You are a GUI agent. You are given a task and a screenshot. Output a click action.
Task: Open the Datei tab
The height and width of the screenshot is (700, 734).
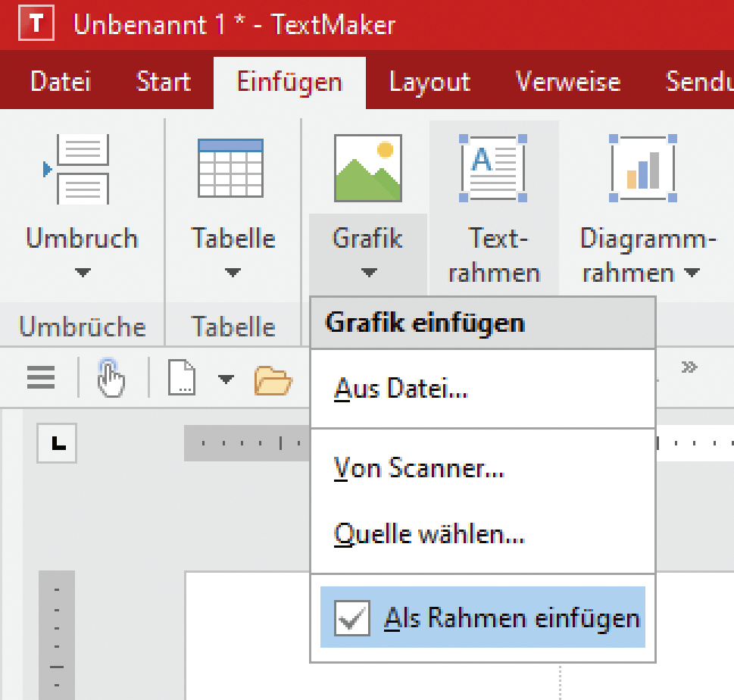(60, 82)
